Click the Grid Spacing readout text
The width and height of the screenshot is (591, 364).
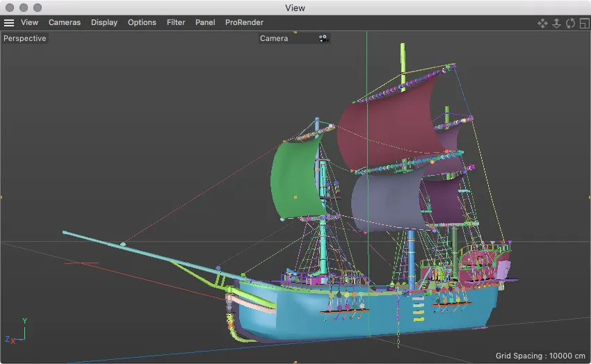[540, 356]
